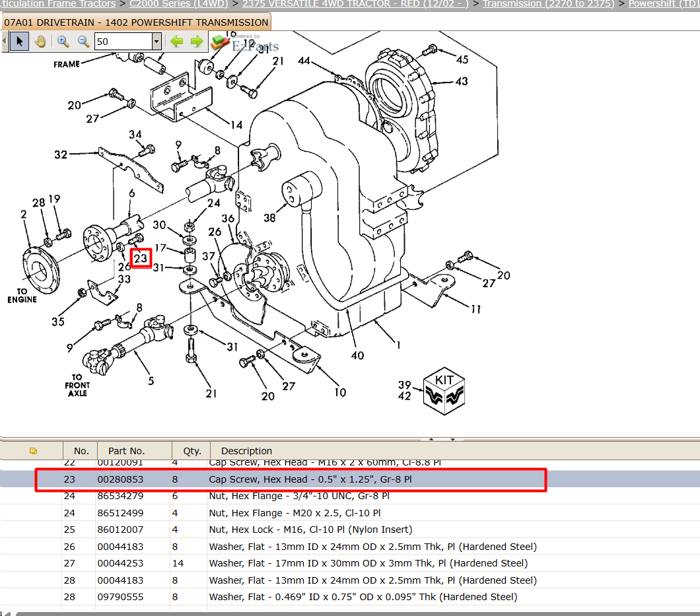Select the arrow pointer tool
700x616 pixels.
tap(20, 42)
